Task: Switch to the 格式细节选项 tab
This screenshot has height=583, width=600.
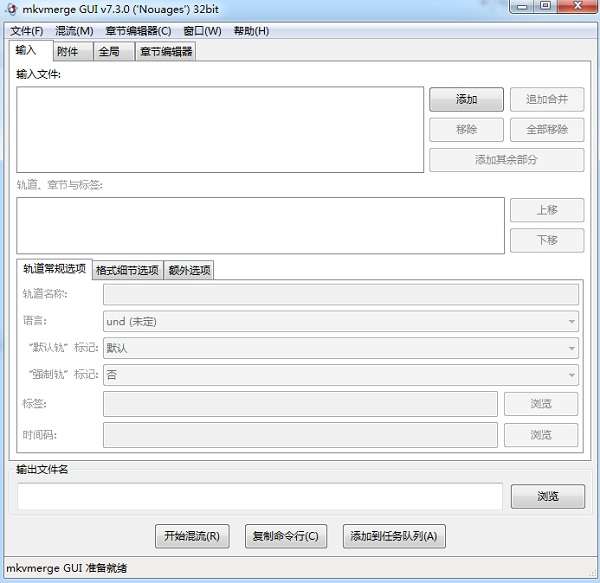Action: pyautogui.click(x=127, y=270)
